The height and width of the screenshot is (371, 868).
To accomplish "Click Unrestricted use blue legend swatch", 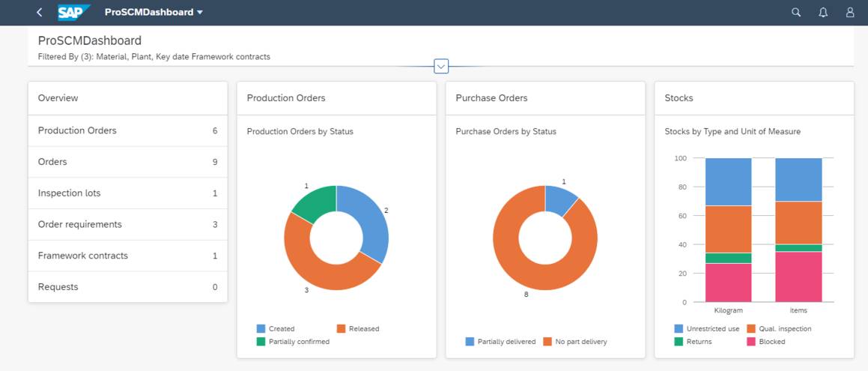I will pos(679,328).
